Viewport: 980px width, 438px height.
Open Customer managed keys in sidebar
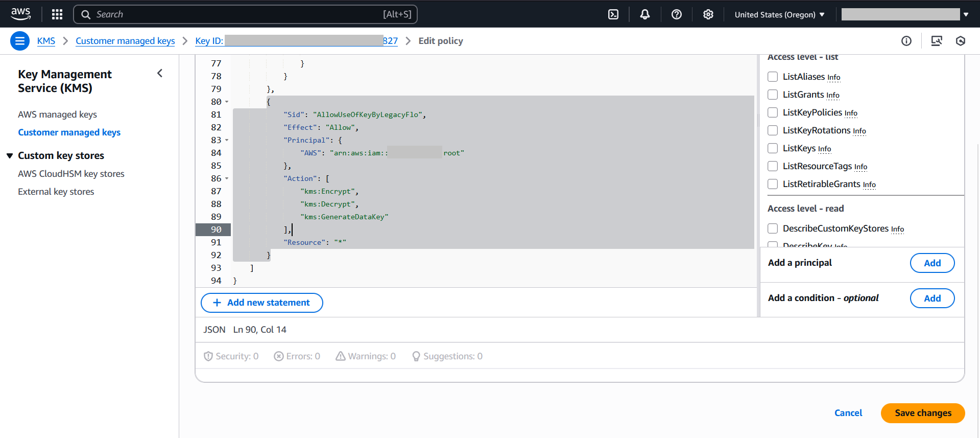(69, 132)
